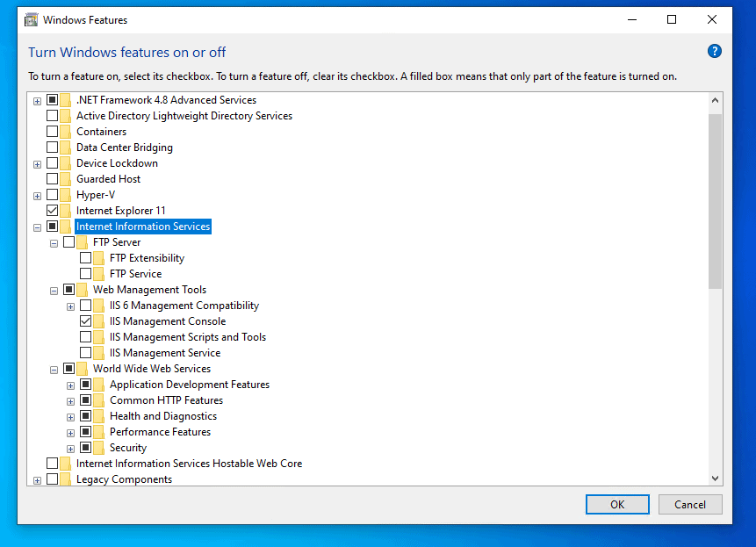This screenshot has width=756, height=547.
Task: Expand the Application Development Features node
Action: [x=70, y=385]
